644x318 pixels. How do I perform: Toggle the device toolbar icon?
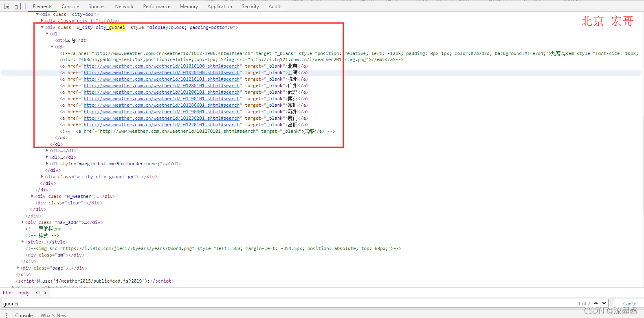click(18, 6)
